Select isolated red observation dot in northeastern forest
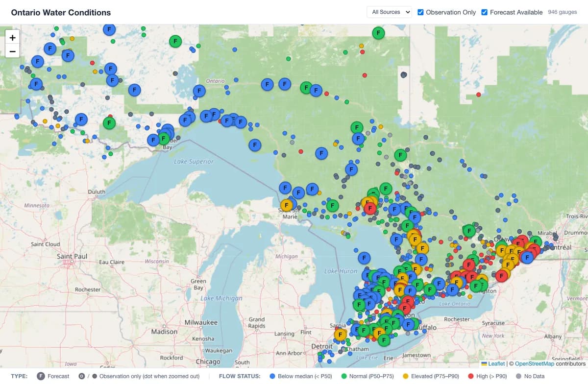 click(478, 95)
